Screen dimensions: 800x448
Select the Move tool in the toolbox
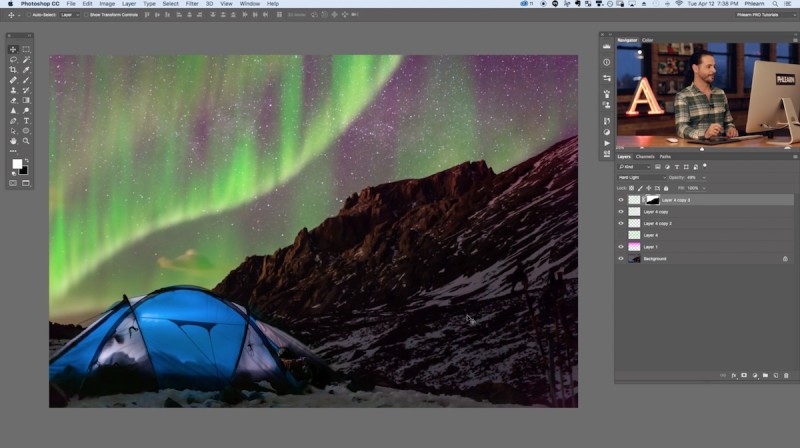pyautogui.click(x=13, y=49)
